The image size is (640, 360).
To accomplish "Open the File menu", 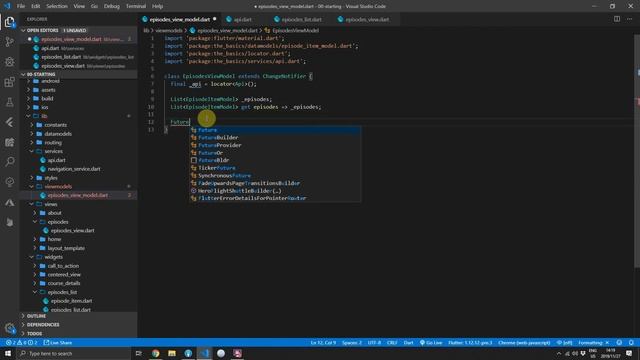I will point(21,6).
